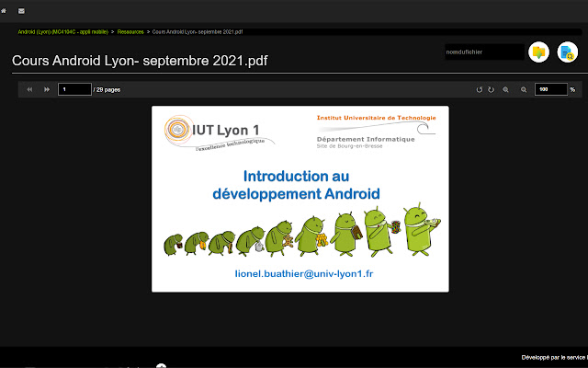Go to the previous PDF page
The width and height of the screenshot is (588, 368).
click(x=29, y=89)
